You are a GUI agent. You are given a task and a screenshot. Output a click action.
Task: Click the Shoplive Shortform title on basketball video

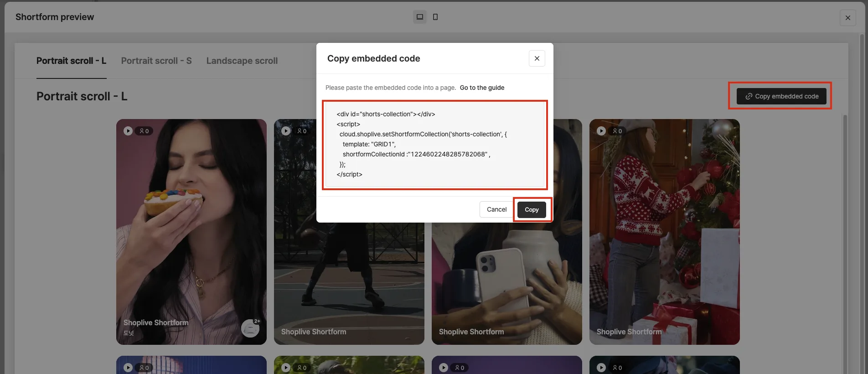tap(314, 332)
